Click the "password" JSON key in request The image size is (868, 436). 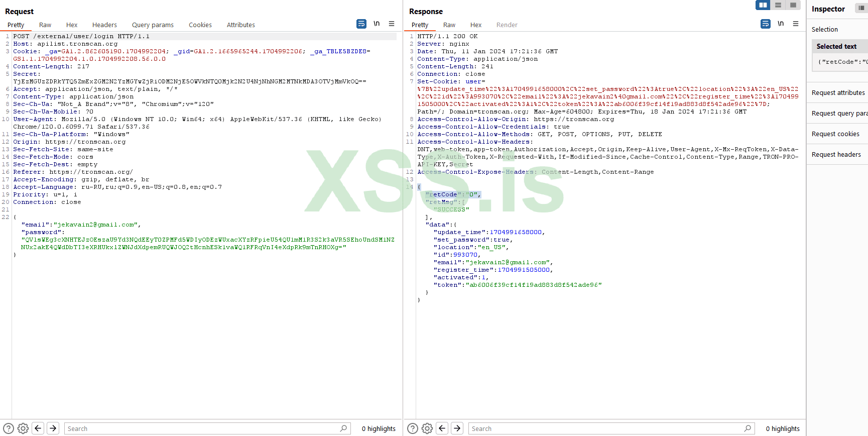click(41, 232)
